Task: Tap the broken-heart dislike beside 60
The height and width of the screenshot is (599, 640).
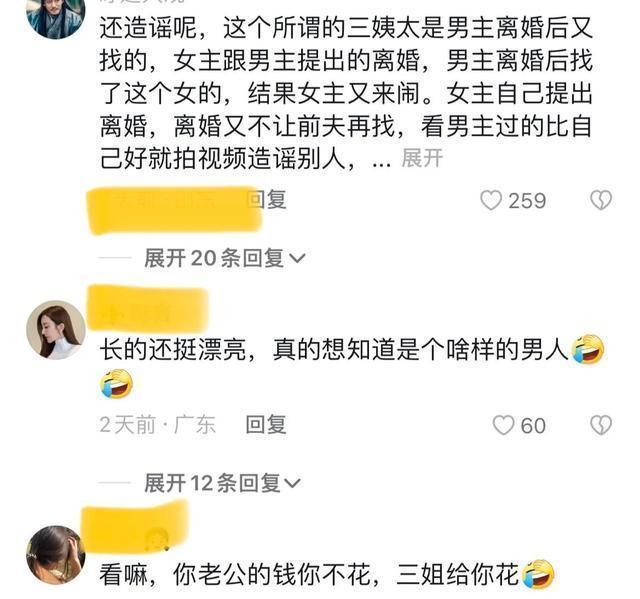Action: [601, 425]
